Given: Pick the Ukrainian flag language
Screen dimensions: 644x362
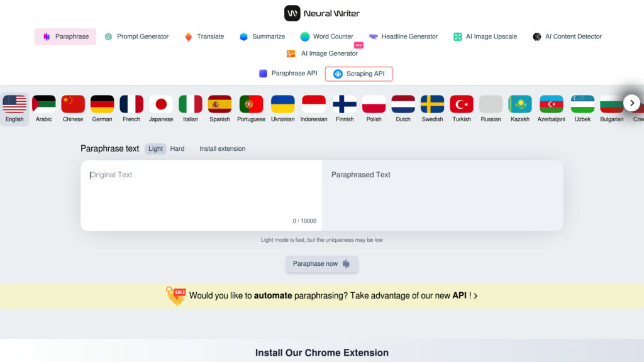Looking at the screenshot, I should 282,104.
